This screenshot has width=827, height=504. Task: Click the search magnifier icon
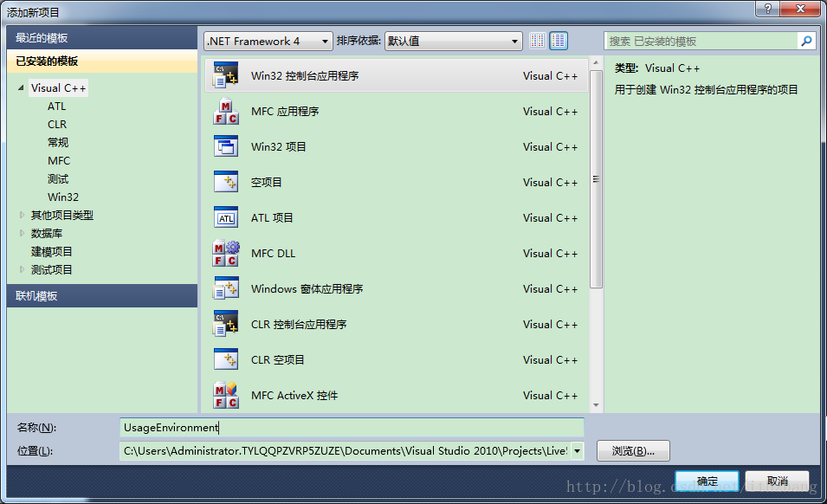(806, 41)
